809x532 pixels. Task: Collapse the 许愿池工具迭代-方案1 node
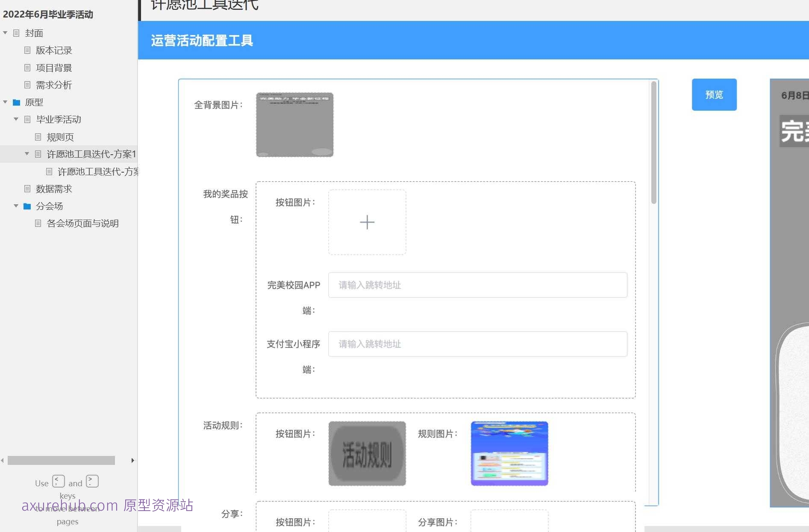click(x=26, y=154)
